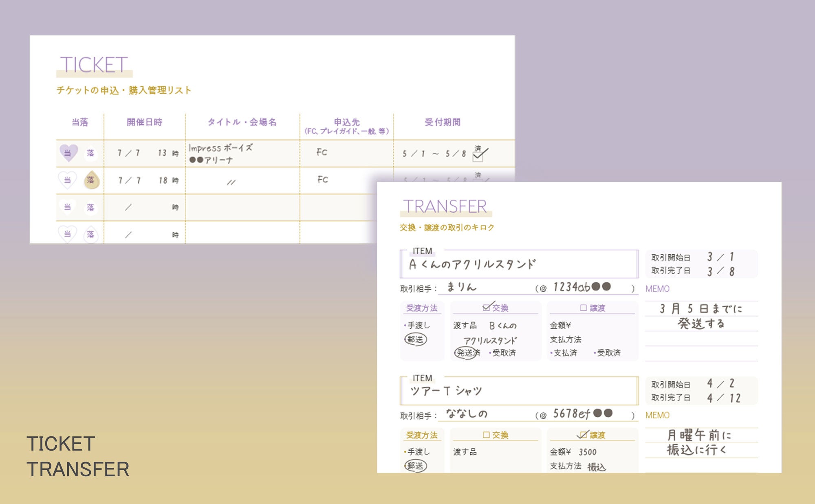Screen dimensions: 815x504
Task: Select 手渡し for the ツアーTシャツ item
Action: pyautogui.click(x=419, y=452)
